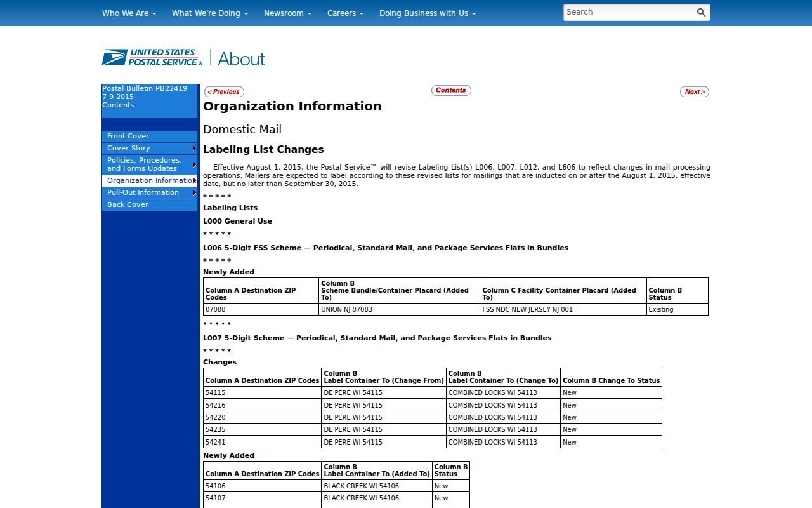The width and height of the screenshot is (812, 508).
Task: Click the 54235 ZIP code cell
Action: tap(262, 429)
